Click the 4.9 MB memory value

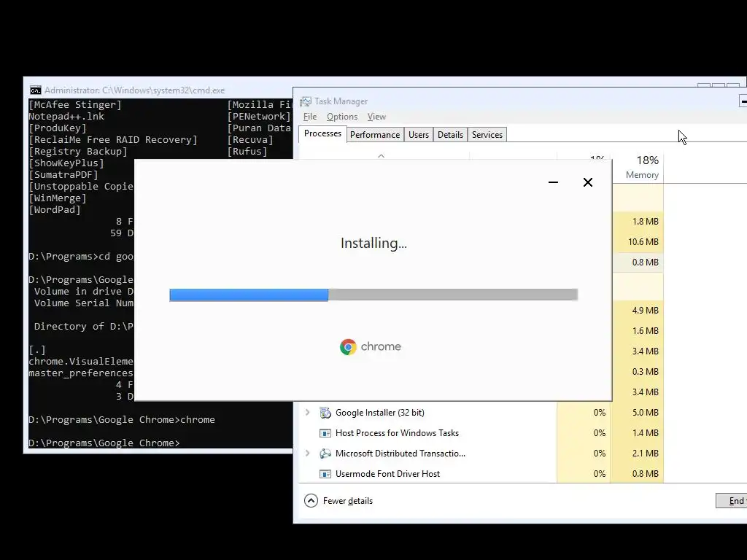click(x=645, y=311)
